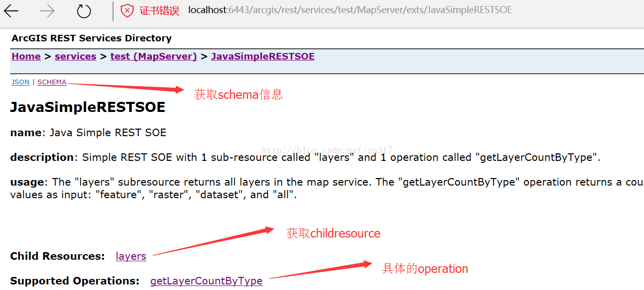Click the JavaSimpleRESTSOE page heading

coord(88,107)
